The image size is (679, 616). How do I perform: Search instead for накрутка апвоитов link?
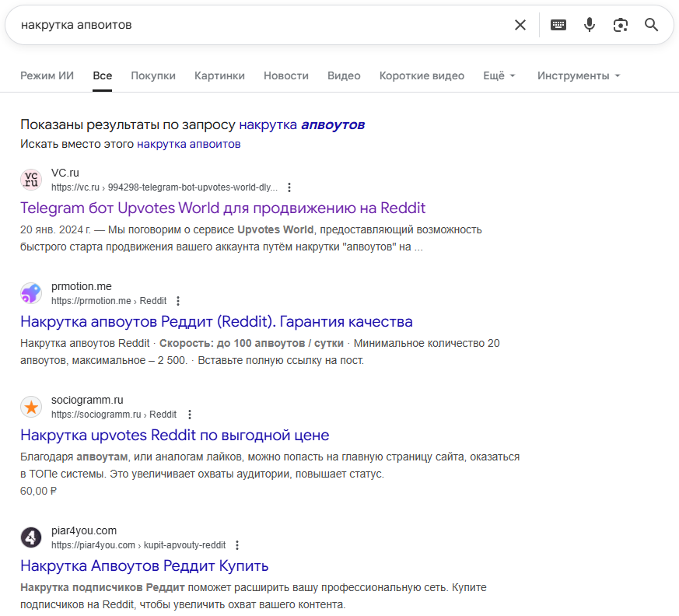(190, 144)
